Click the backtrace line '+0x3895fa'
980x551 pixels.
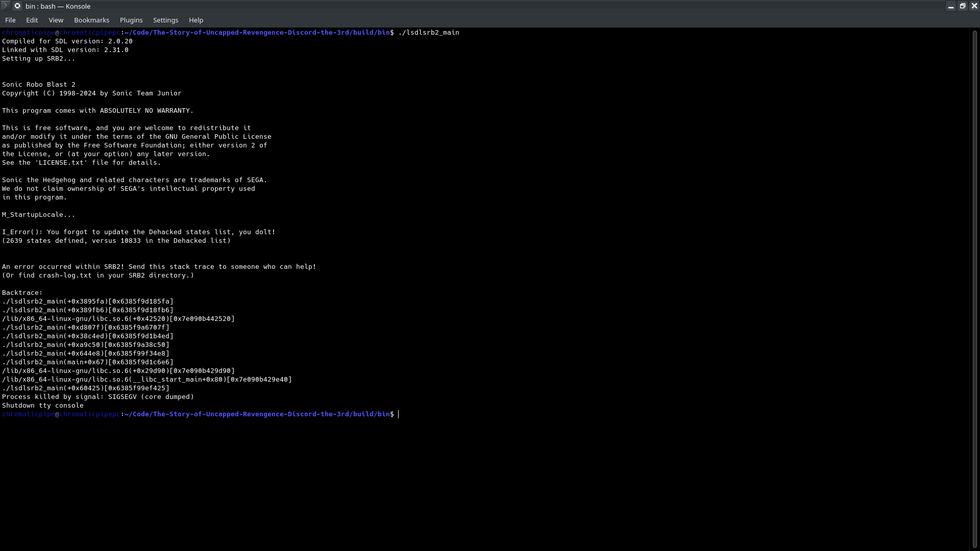pos(88,302)
